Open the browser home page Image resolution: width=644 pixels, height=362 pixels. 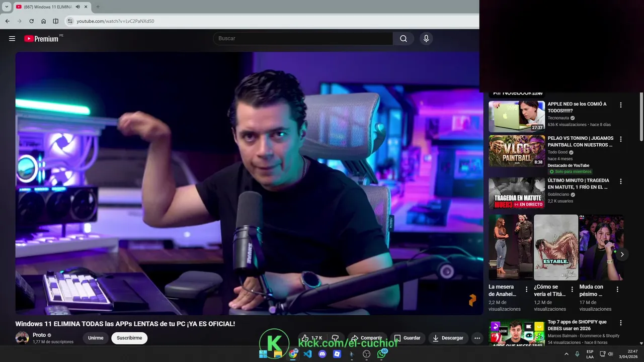[x=43, y=21]
